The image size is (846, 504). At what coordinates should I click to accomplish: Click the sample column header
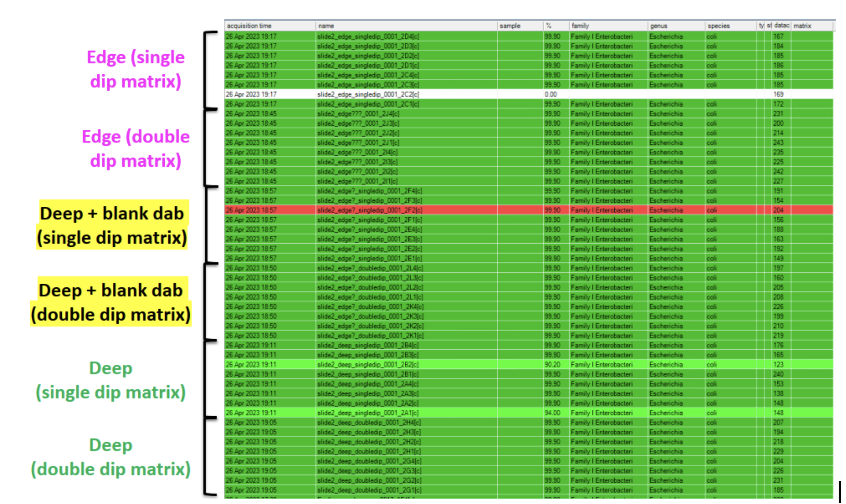pyautogui.click(x=520, y=25)
